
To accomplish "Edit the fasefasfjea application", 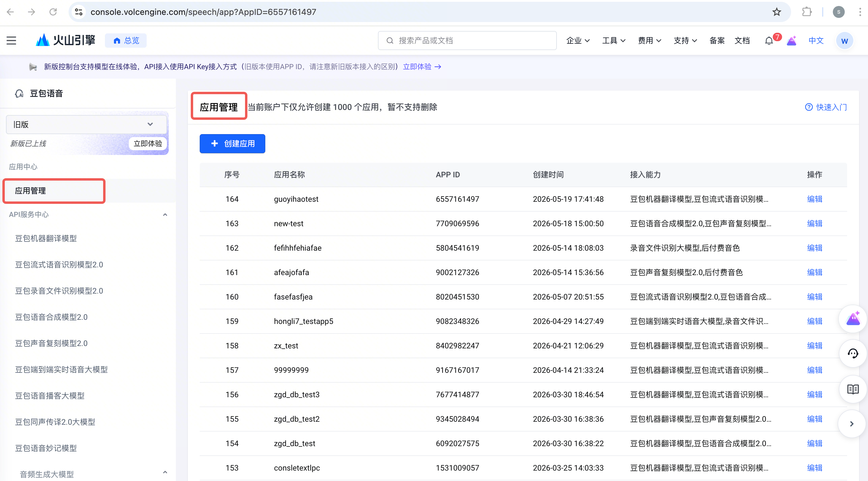I will pyautogui.click(x=815, y=297).
